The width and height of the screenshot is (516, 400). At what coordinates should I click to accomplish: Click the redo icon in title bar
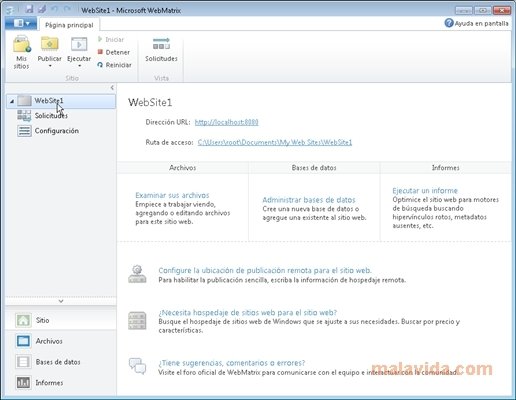(67, 9)
